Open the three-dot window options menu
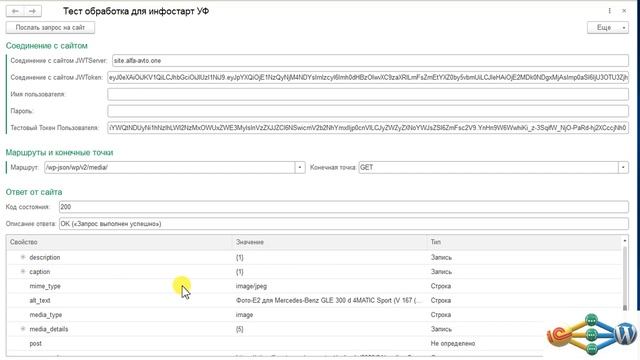The height and width of the screenshot is (360, 640). tap(609, 11)
